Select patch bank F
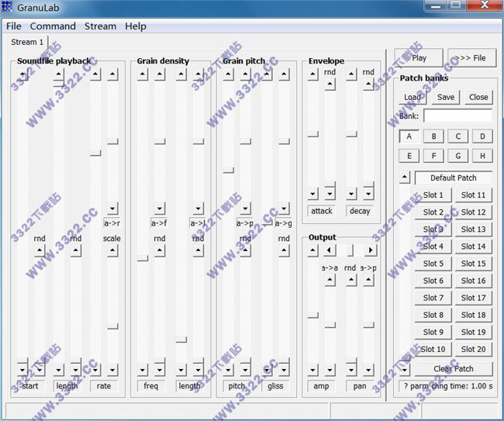 click(x=433, y=156)
